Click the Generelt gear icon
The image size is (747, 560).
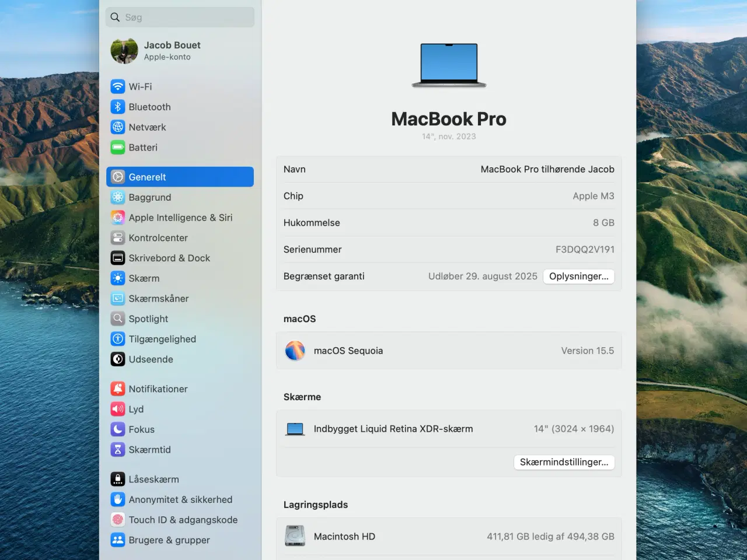(118, 177)
